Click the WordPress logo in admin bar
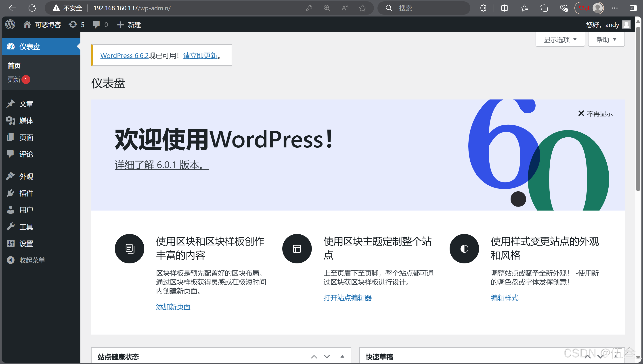 [x=10, y=25]
